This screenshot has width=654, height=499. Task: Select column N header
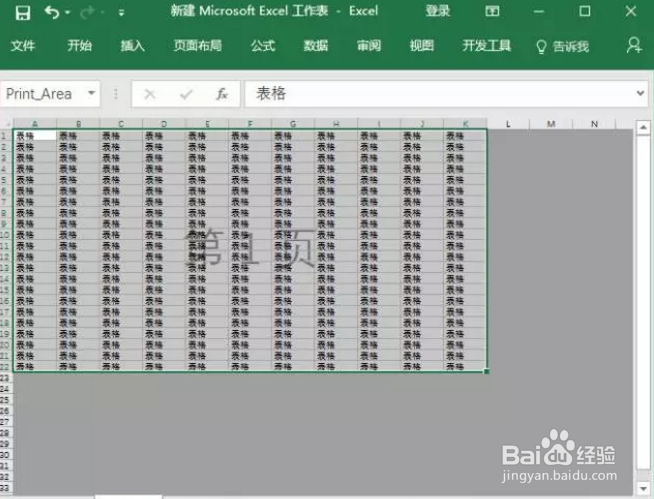point(594,123)
